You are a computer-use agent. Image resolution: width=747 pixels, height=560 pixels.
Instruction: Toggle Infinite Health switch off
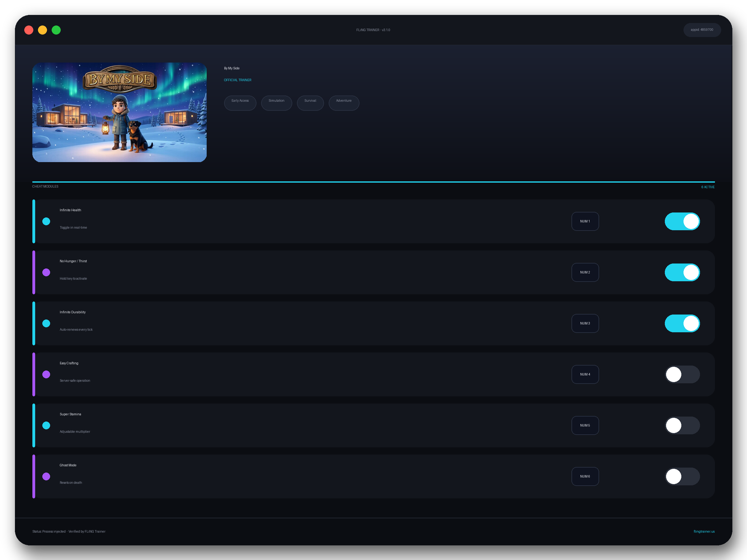682,222
